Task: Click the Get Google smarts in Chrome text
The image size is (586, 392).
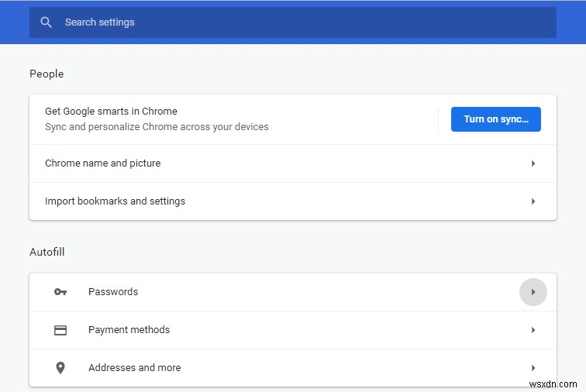Action: [111, 112]
